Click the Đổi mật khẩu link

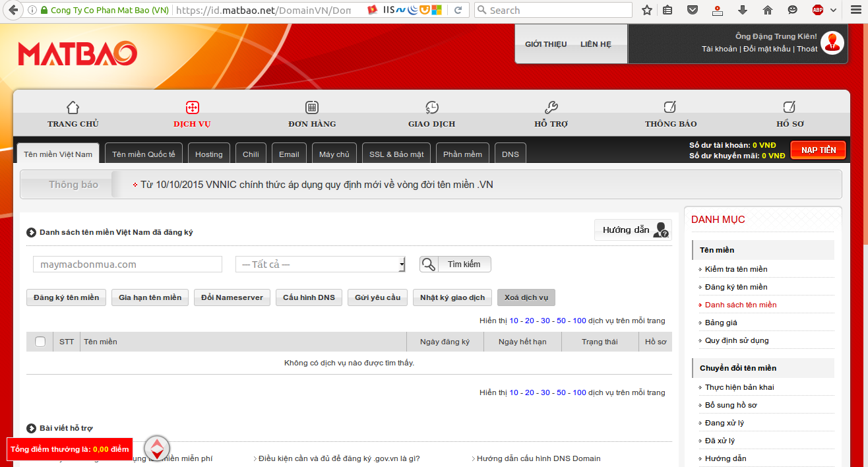point(767,49)
